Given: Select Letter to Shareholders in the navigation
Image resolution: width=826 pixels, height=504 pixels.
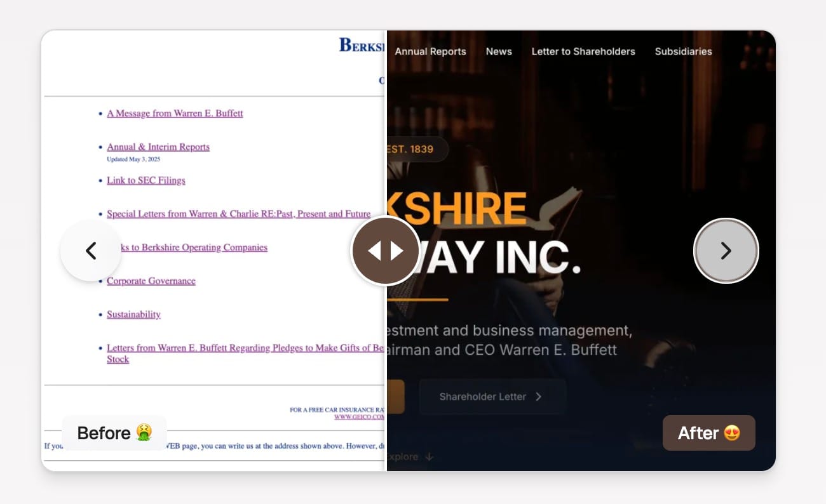Looking at the screenshot, I should [583, 51].
